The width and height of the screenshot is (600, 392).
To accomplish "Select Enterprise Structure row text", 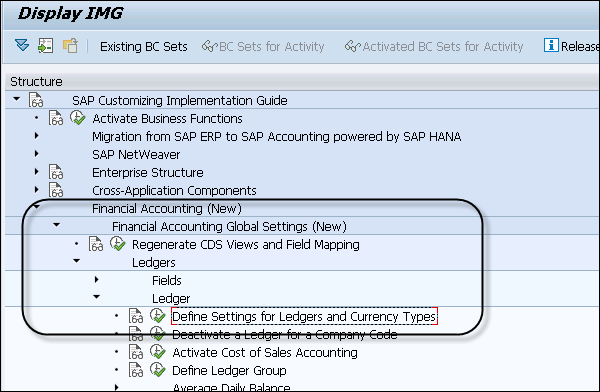I will [148, 173].
